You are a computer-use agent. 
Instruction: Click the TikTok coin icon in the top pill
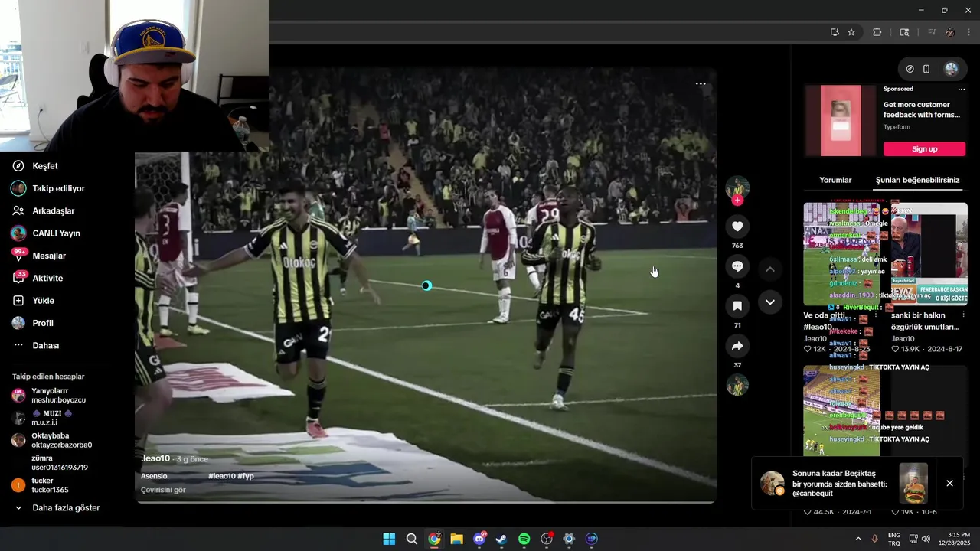(910, 69)
